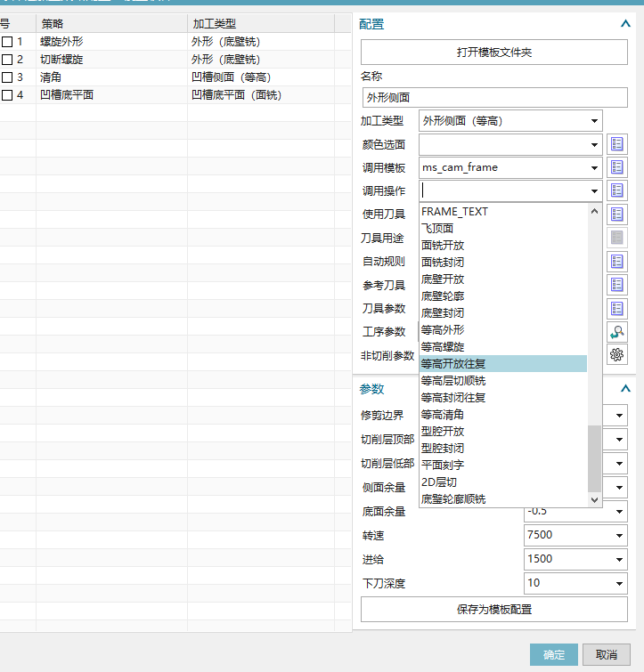Screen dimensions: 644x672
Task: Click the 名称 field containing 外形侧面
Action: [x=494, y=98]
